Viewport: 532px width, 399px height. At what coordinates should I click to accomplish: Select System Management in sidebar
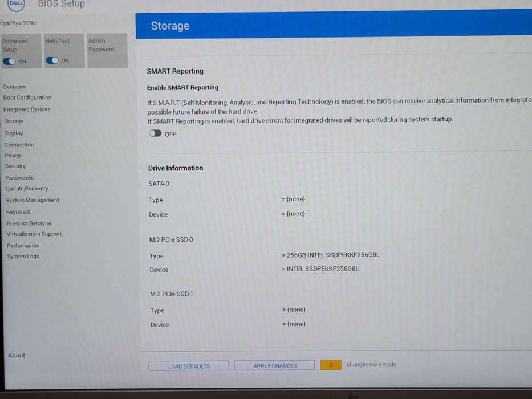[33, 200]
